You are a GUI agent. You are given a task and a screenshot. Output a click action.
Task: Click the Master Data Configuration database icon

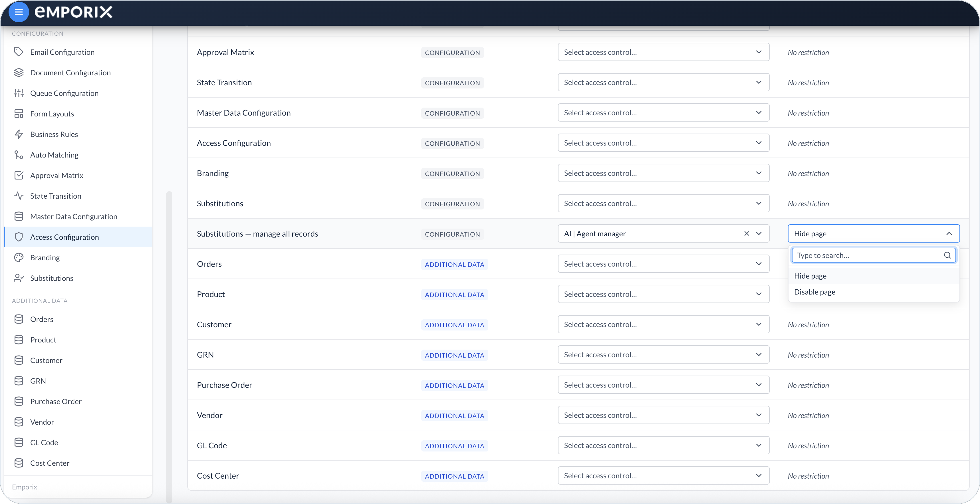coord(19,216)
